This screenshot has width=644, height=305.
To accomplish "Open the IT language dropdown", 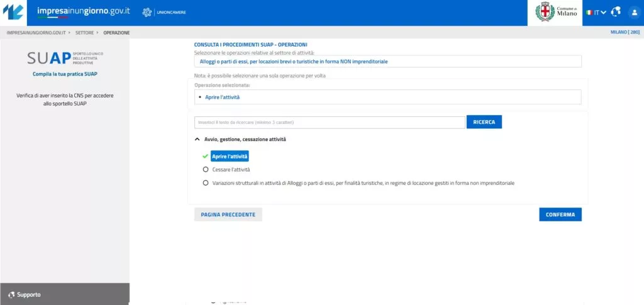I will (x=600, y=13).
